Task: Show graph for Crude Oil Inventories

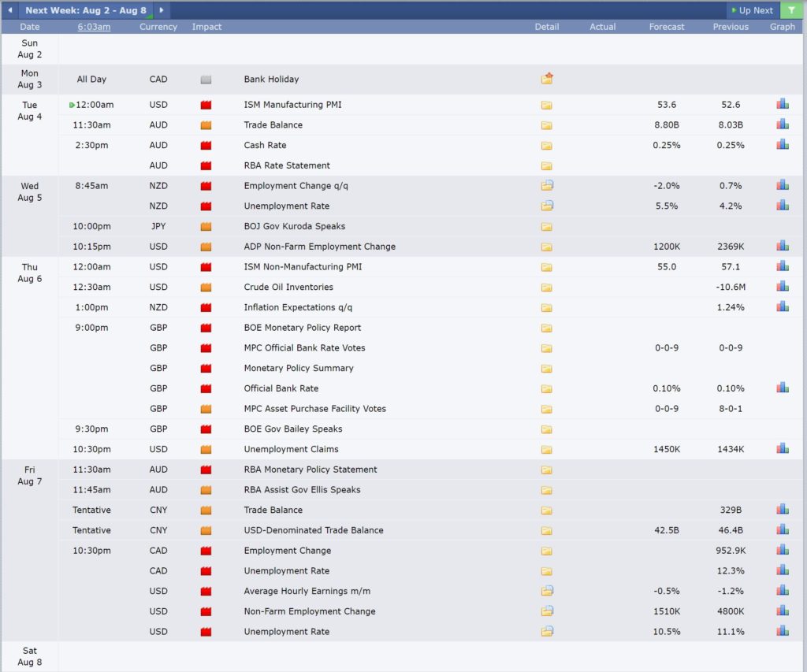Action: (x=783, y=286)
